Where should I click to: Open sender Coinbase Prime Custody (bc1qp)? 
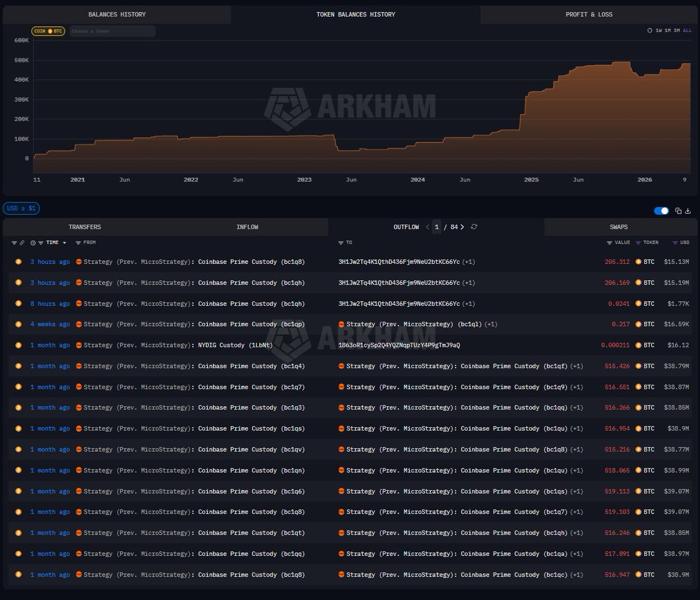(251, 325)
